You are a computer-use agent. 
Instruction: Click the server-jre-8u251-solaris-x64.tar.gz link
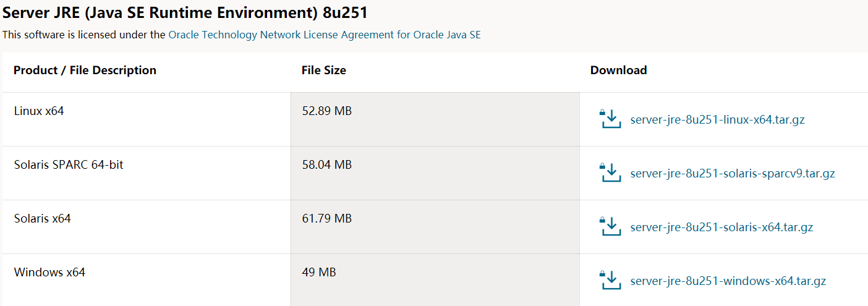click(x=721, y=227)
